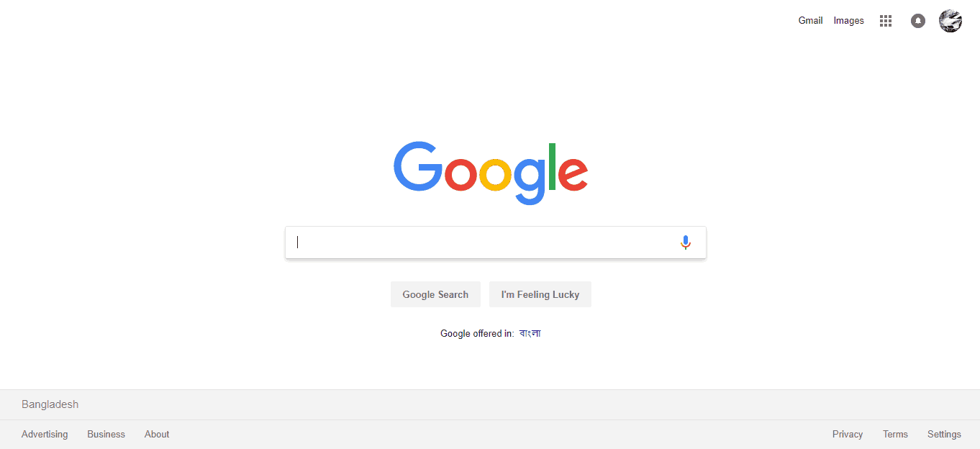Open the Privacy footer link
The width and height of the screenshot is (980, 449).
848,434
